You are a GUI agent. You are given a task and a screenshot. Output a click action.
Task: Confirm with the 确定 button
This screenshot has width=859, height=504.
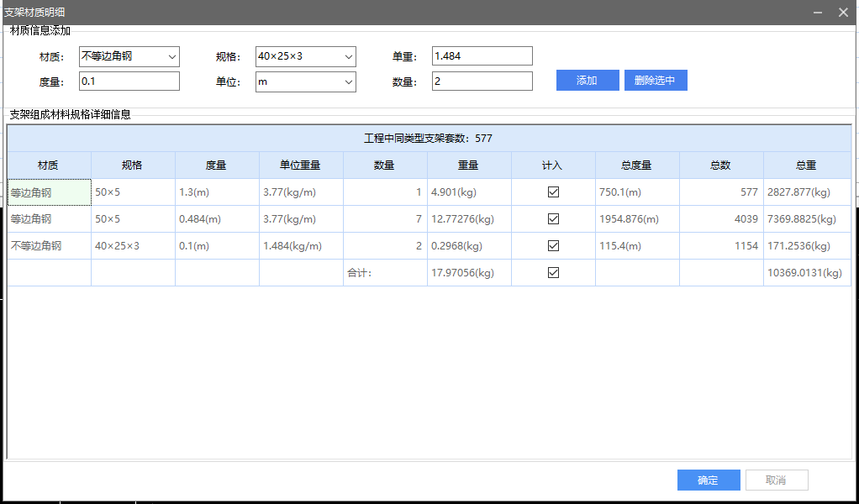click(x=708, y=480)
